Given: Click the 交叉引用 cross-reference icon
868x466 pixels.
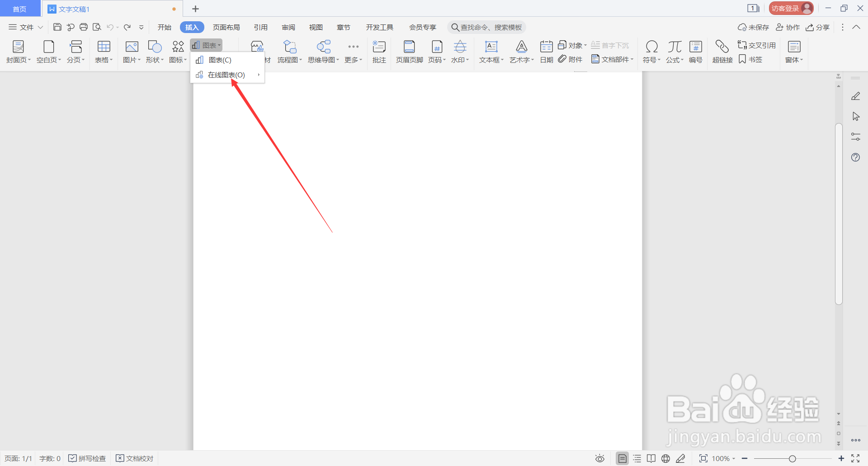Looking at the screenshot, I should coord(757,45).
